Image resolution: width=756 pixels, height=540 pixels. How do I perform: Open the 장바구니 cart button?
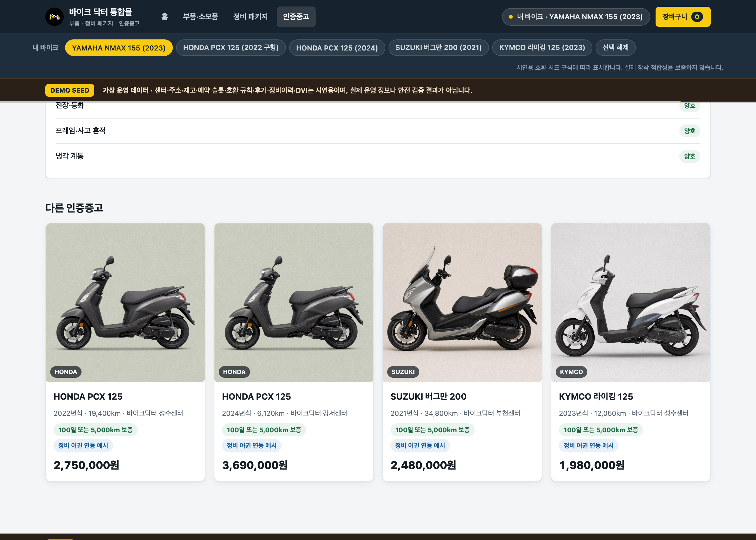(x=683, y=17)
